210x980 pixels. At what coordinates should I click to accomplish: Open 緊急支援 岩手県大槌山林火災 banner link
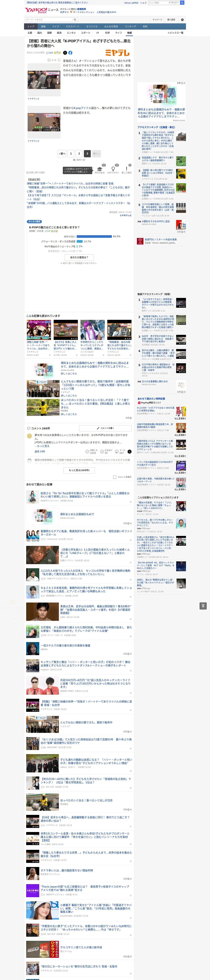point(56,3)
